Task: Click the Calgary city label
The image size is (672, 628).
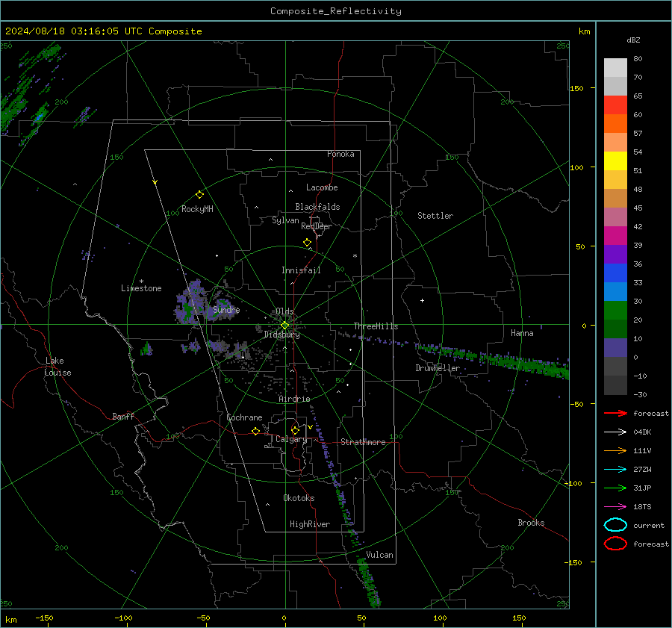Action: [x=291, y=439]
